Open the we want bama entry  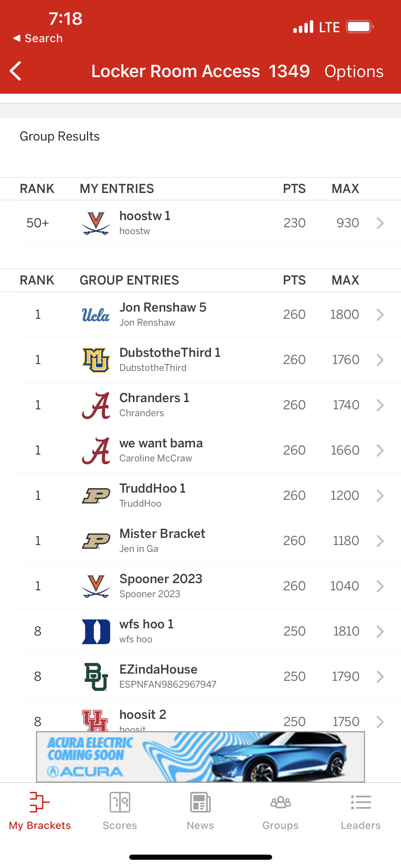[161, 450]
